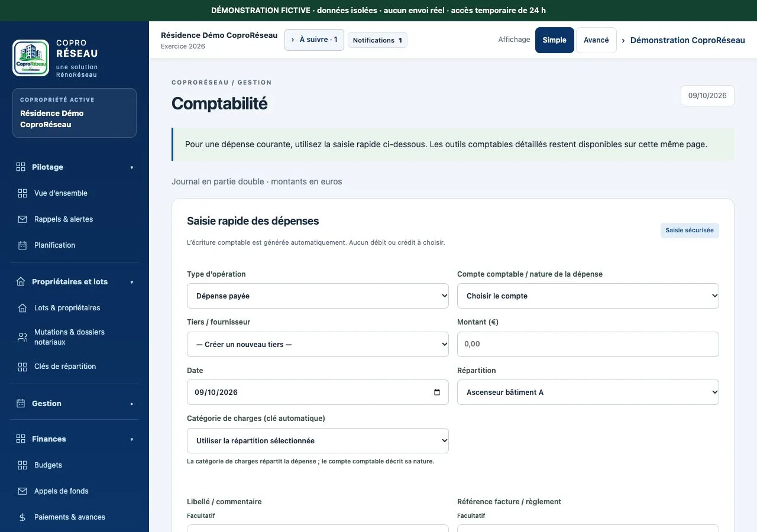Expand the Gestion section arrow
The image size is (757, 532).
coord(132,404)
